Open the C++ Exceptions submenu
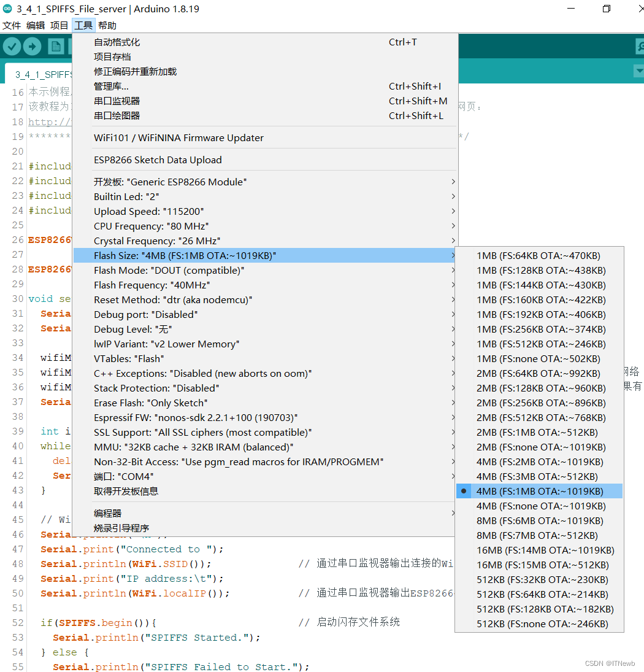This screenshot has height=672, width=644. click(x=266, y=373)
